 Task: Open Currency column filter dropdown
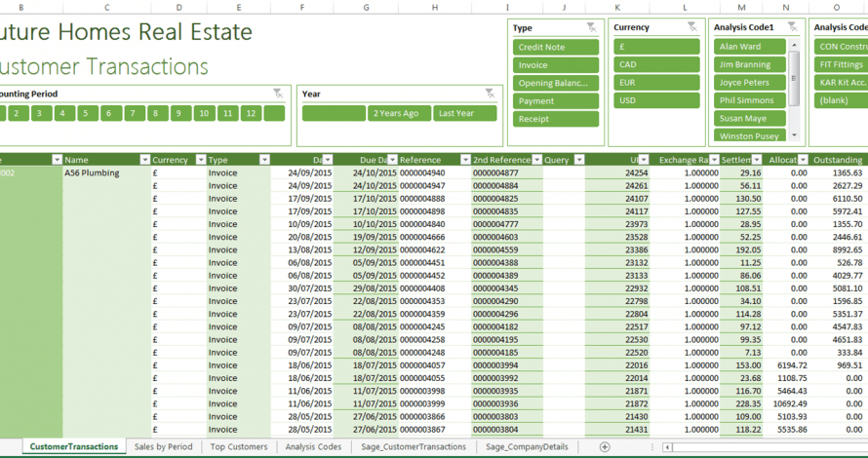pyautogui.click(x=201, y=160)
